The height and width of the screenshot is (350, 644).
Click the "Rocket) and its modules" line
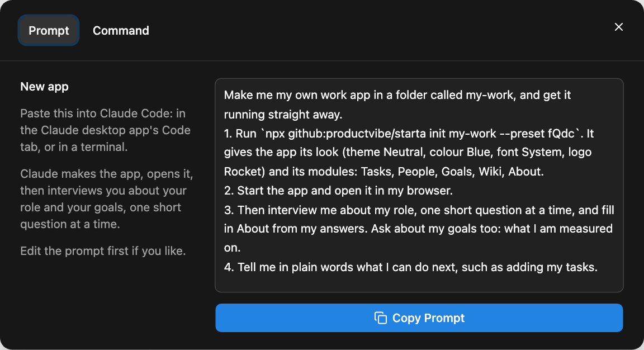click(x=383, y=172)
